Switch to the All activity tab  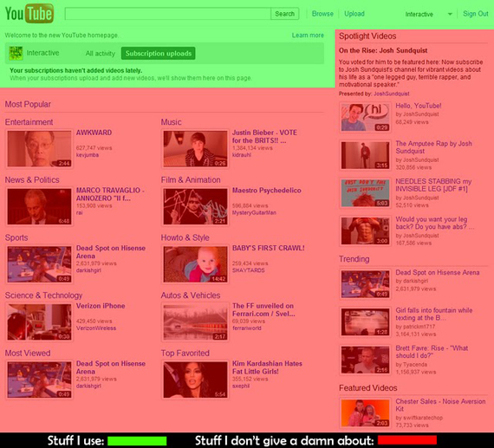pos(101,53)
